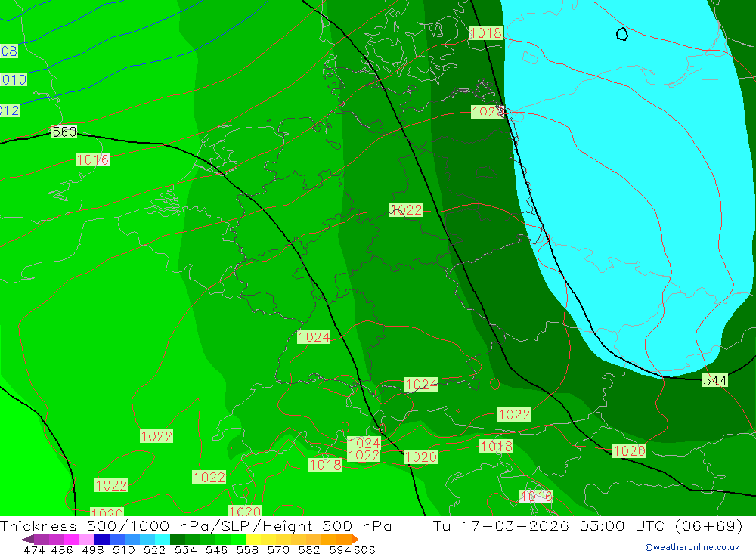Click the 558 legend value
This screenshot has height=554, width=756.
tap(247, 549)
